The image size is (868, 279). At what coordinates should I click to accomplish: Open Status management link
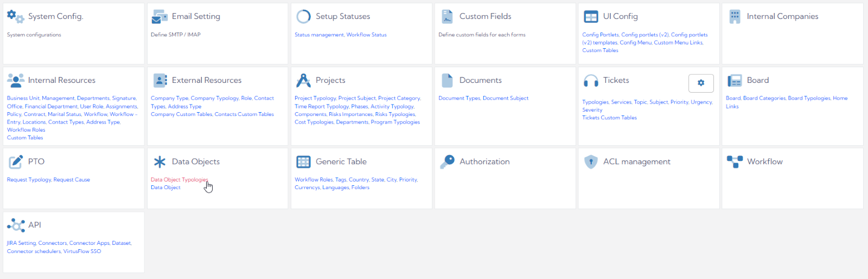(319, 35)
